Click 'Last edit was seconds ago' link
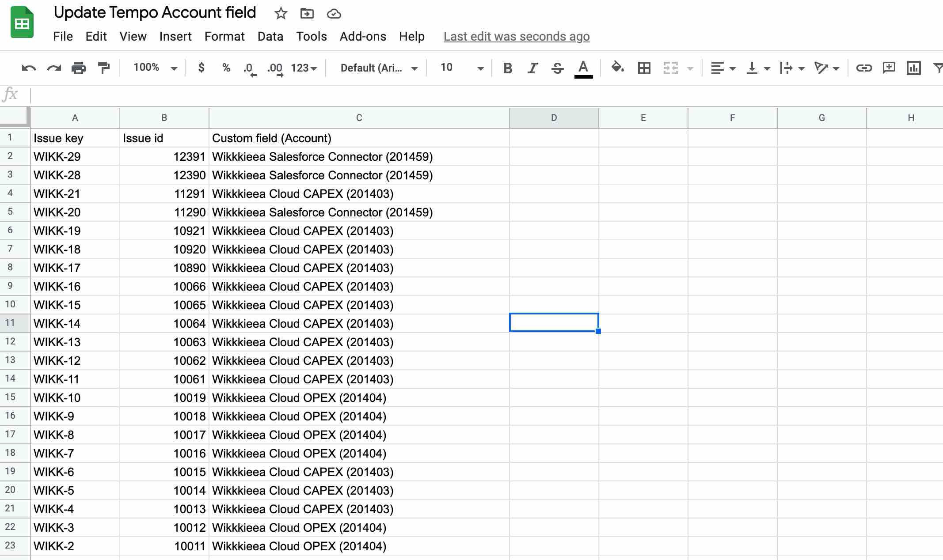 [x=517, y=36]
